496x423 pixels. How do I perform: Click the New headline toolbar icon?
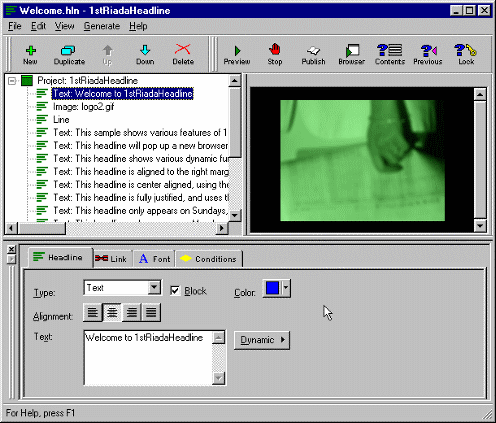point(30,55)
